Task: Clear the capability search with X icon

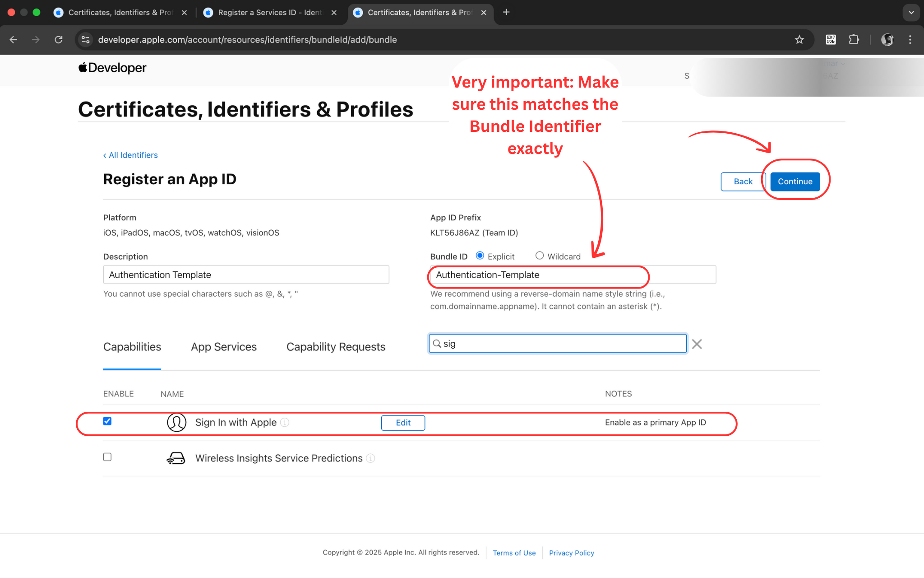Action: 697,344
